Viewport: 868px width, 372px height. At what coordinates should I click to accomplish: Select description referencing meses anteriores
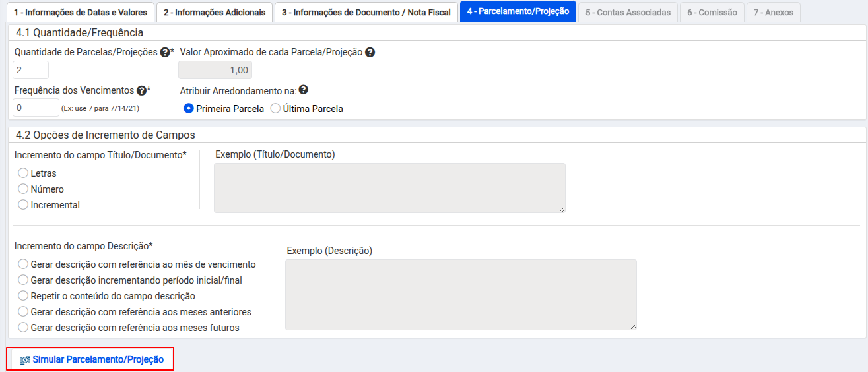click(x=23, y=312)
